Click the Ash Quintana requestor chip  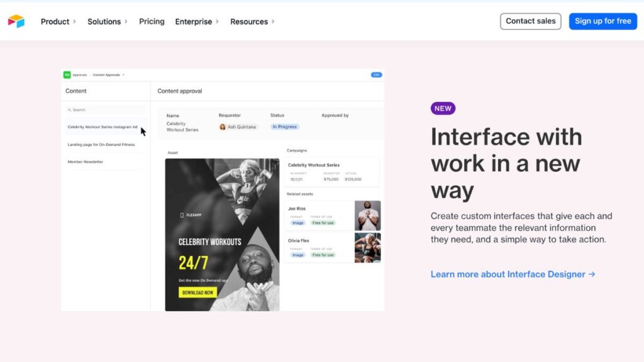point(238,127)
